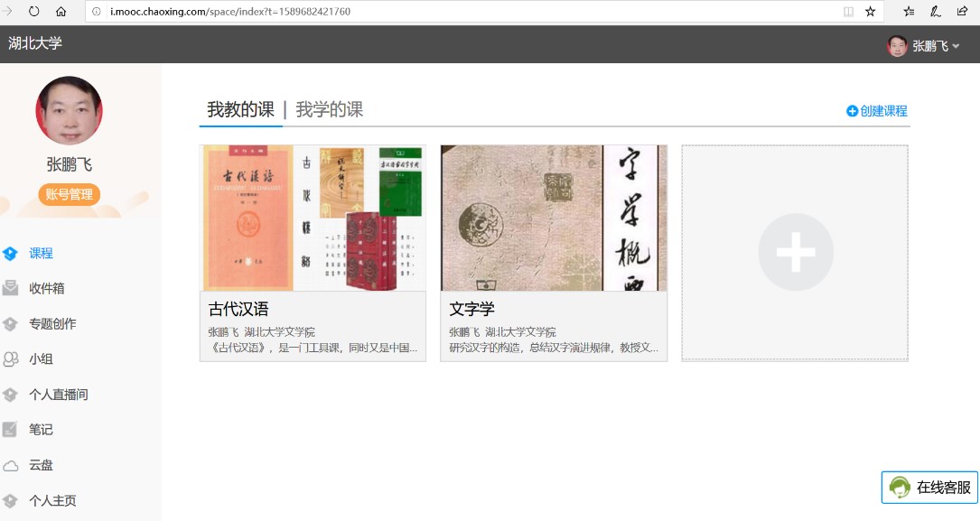The height and width of the screenshot is (521, 980).
Task: Open the 古代汉语 course thumbnail
Action: (x=313, y=219)
